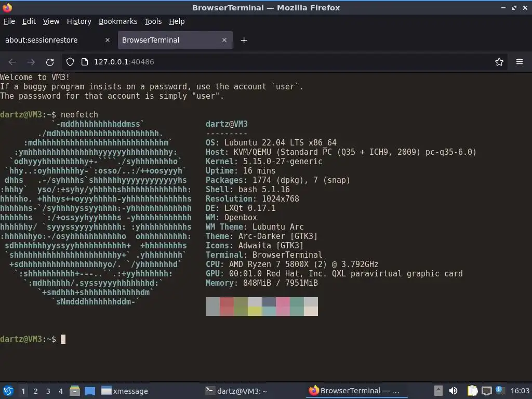Click the 'neofetch' command text
The width and height of the screenshot is (532, 399).
coord(79,115)
